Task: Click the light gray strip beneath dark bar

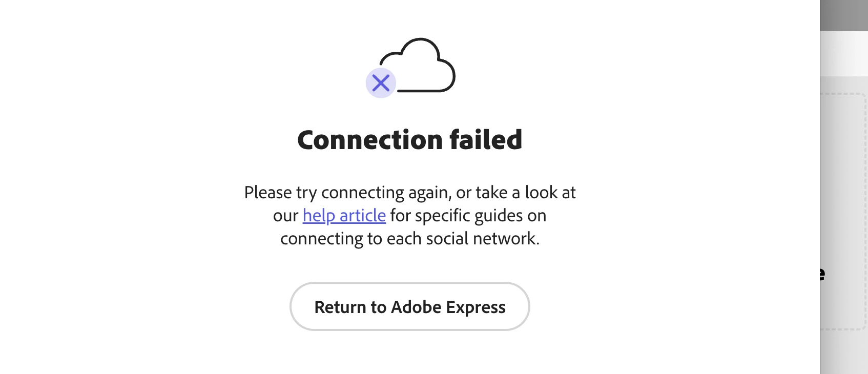Action: point(843,53)
